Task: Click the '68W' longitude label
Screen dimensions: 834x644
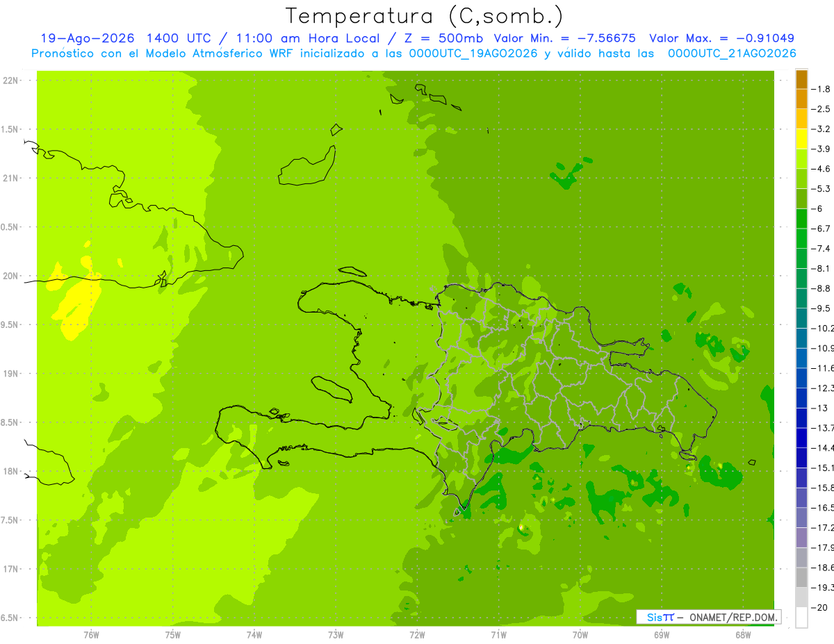Action: point(743,635)
